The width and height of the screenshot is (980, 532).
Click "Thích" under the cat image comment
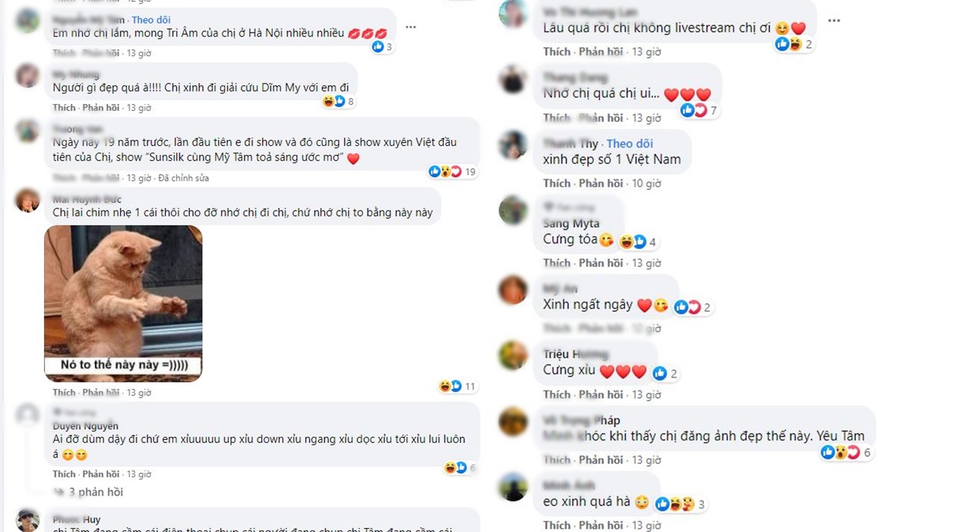pyautogui.click(x=64, y=392)
